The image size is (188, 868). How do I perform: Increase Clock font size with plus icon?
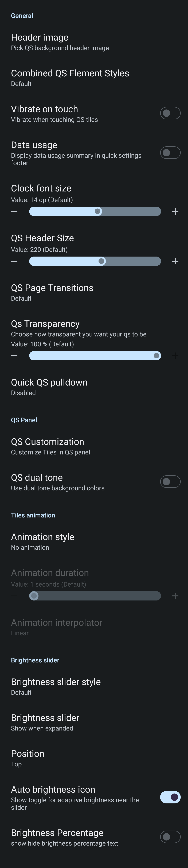click(x=175, y=211)
